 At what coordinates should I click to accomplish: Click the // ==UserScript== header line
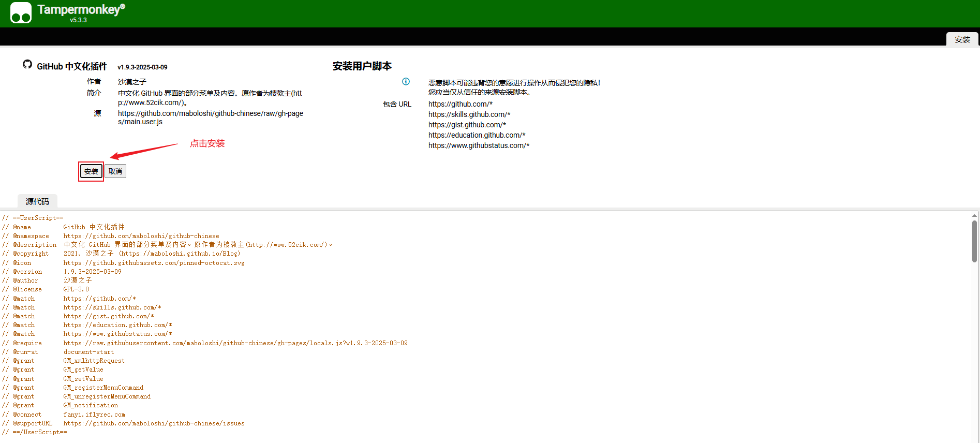pyautogui.click(x=33, y=218)
